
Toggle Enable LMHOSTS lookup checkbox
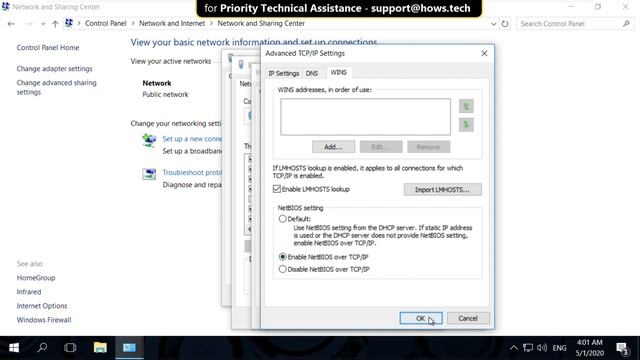click(x=277, y=189)
